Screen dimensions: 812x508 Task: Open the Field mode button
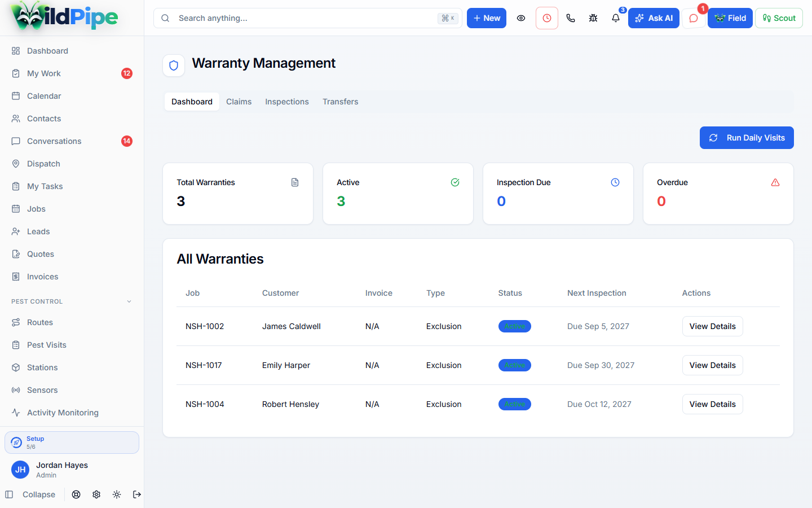click(730, 18)
